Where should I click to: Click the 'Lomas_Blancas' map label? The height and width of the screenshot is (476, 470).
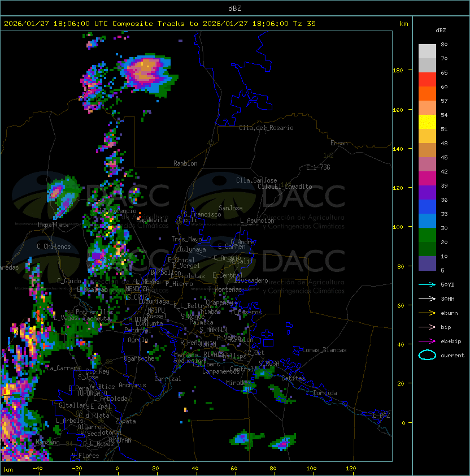click(324, 350)
